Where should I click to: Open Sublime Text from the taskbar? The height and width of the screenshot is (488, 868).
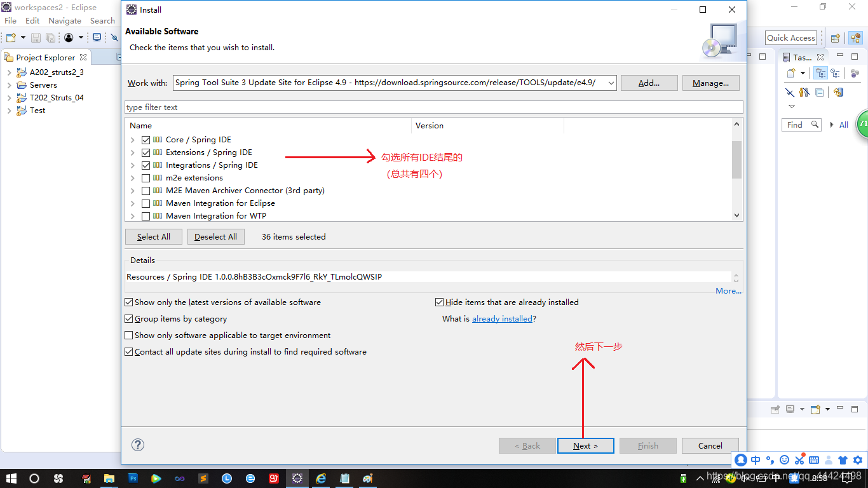(203, 478)
